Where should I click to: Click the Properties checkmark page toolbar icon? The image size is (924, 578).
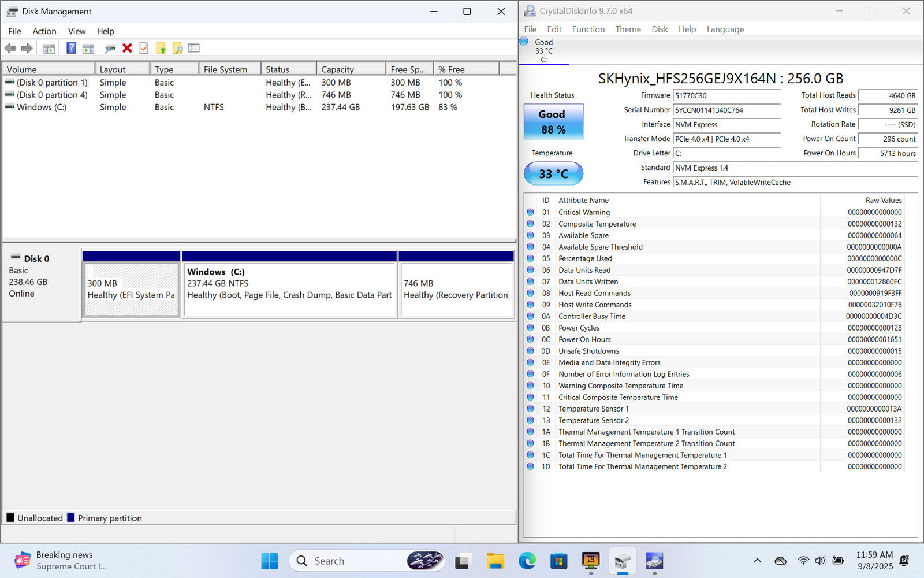click(x=144, y=49)
